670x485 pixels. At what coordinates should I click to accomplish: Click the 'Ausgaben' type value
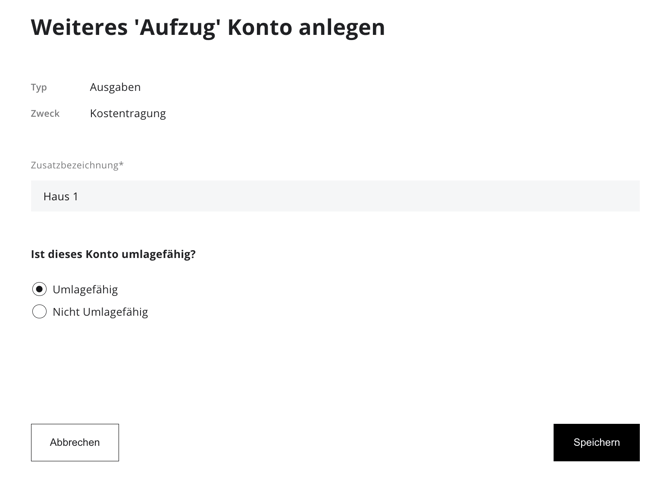click(x=115, y=87)
